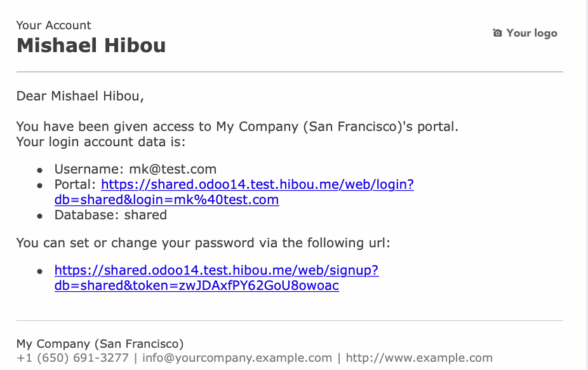Click the camera icon beside Your logo

click(497, 33)
